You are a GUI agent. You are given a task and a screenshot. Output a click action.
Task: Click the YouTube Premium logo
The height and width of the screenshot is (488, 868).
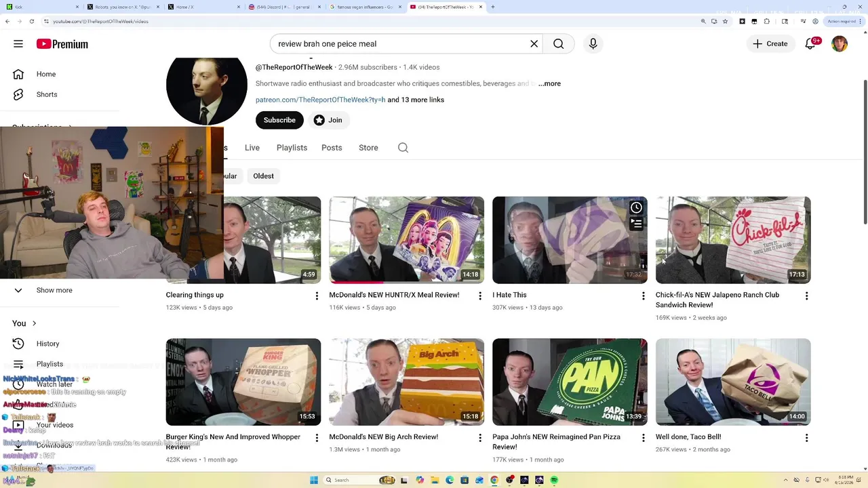(62, 44)
